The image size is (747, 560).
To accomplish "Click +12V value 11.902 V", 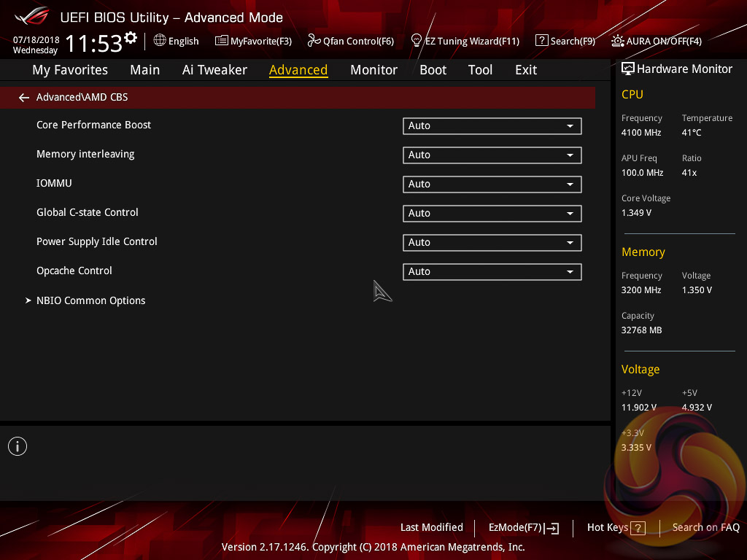I will point(639,408).
